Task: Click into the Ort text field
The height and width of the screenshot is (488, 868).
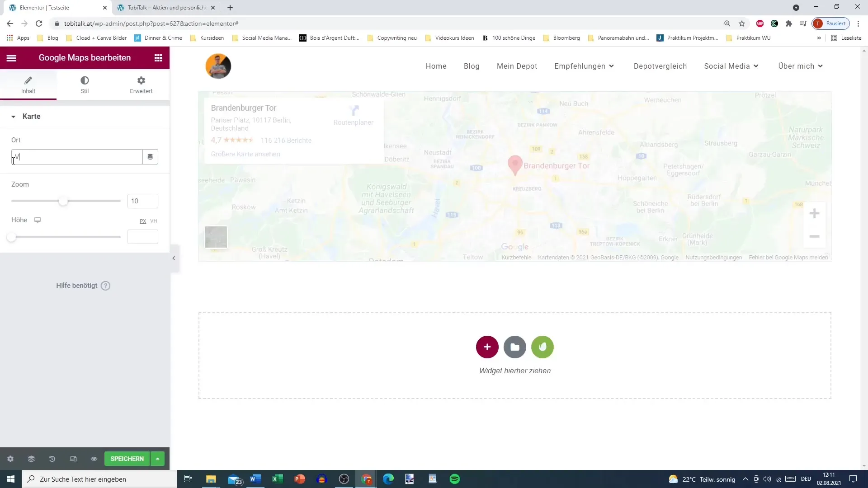Action: [77, 157]
